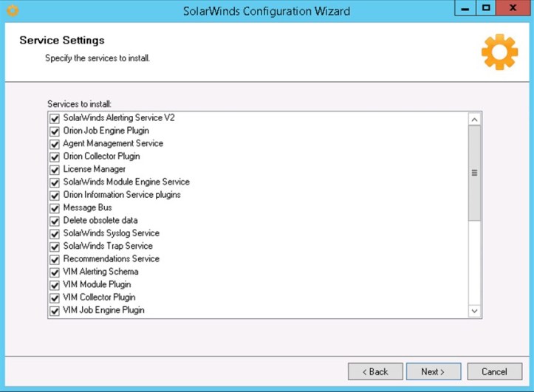Uncheck Delete obsolete data option

coord(54,221)
